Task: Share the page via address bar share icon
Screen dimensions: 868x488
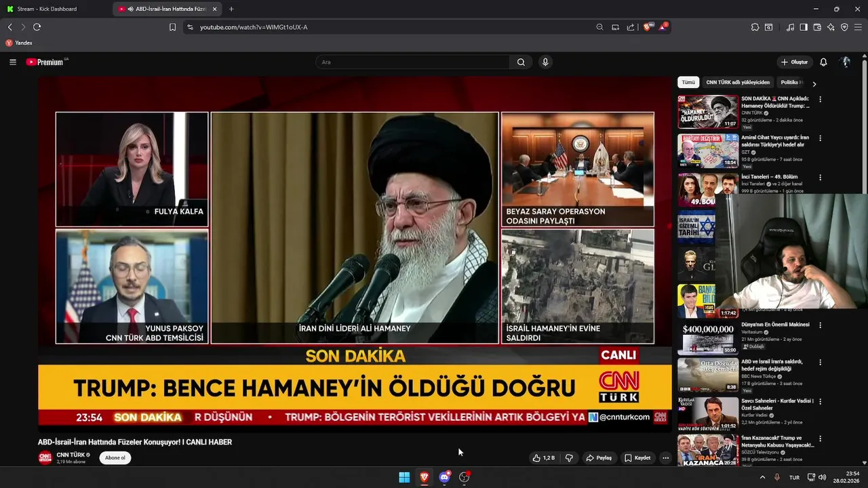Action: 631,27
